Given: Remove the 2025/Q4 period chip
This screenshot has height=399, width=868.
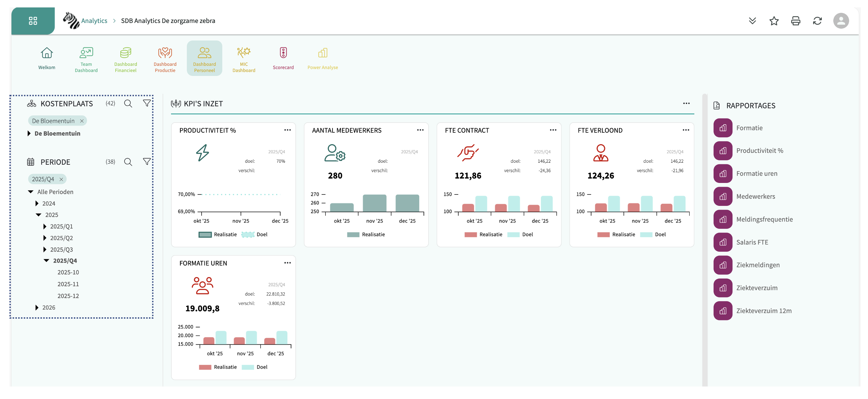Looking at the screenshot, I should (61, 179).
